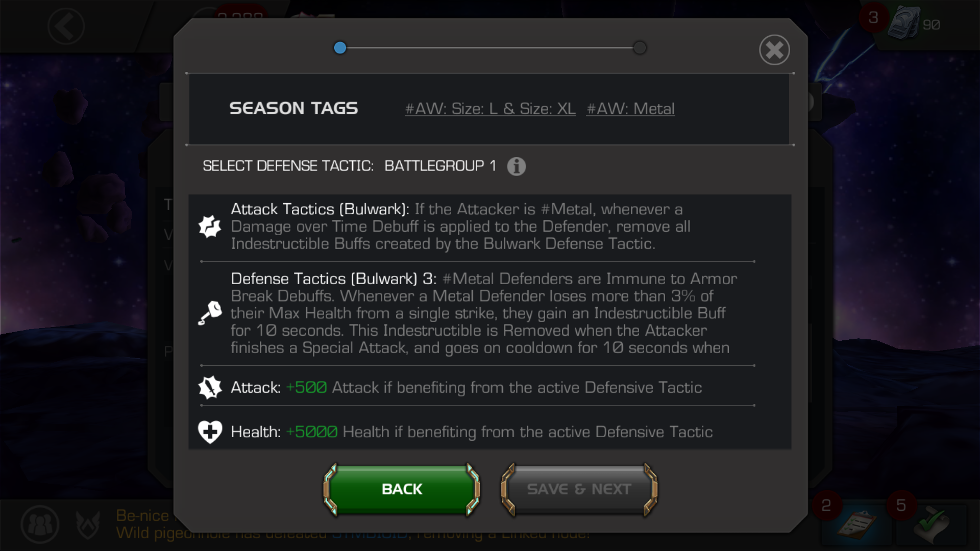The height and width of the screenshot is (551, 980).
Task: Close the defense tactic dialog
Action: pos(774,50)
